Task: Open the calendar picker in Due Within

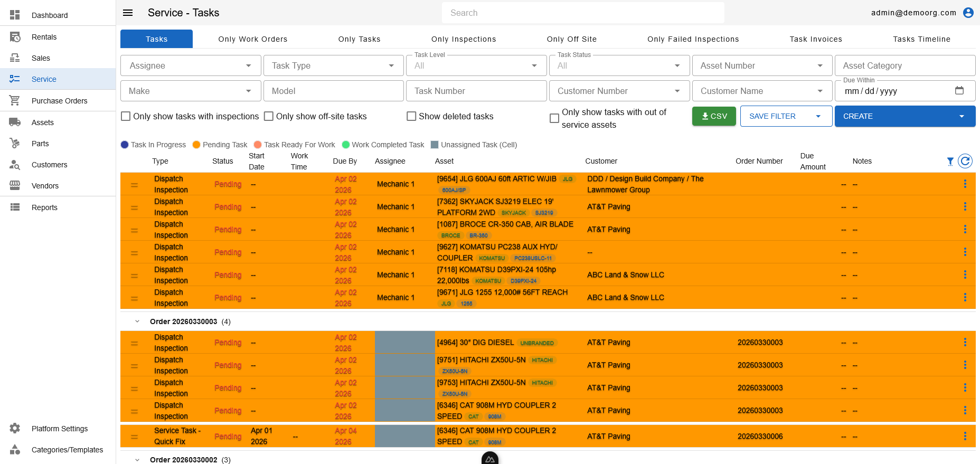Action: click(959, 90)
